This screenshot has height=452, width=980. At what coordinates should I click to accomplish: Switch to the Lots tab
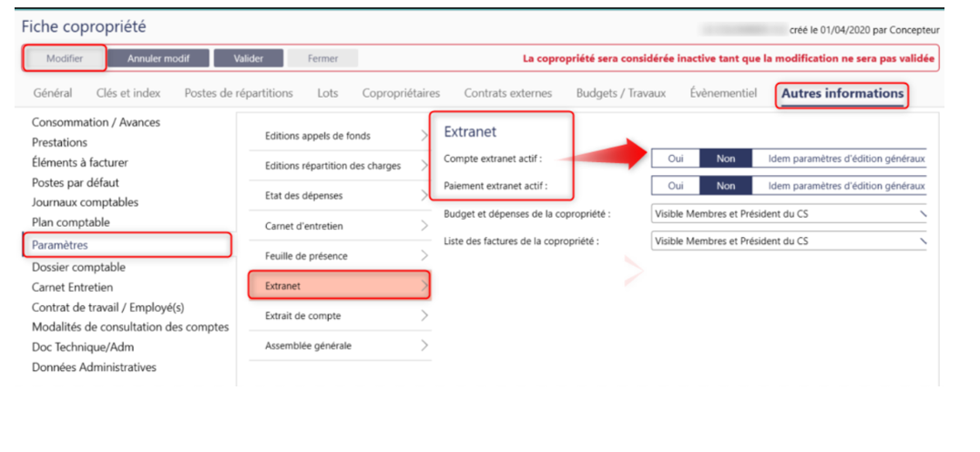pos(328,93)
